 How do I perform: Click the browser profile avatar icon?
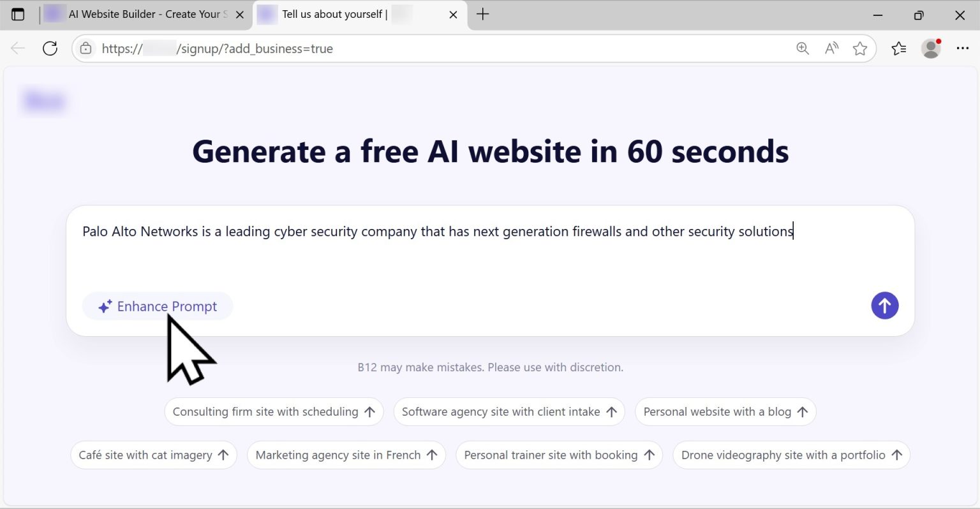pyautogui.click(x=930, y=48)
